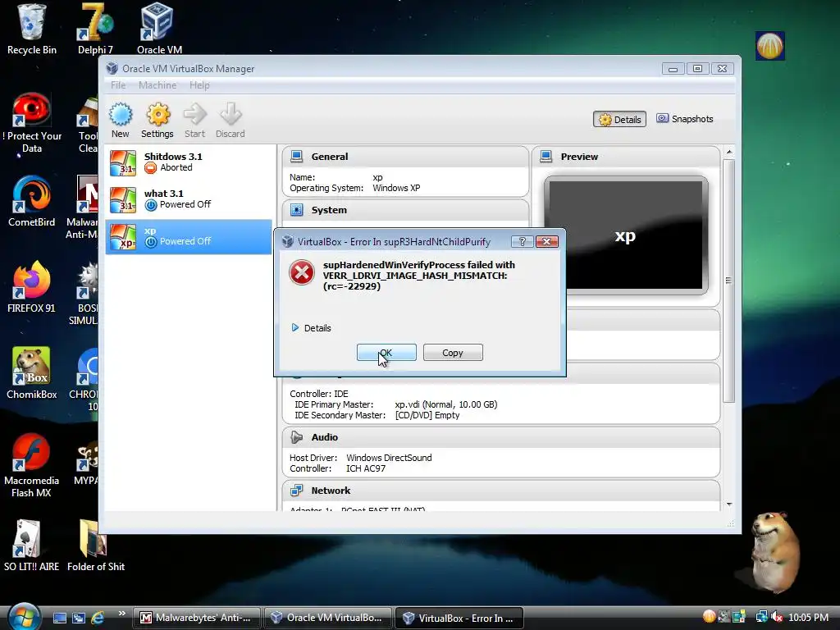This screenshot has width=840, height=630.
Task: Open Recycle Bin desktop icon
Action: click(x=32, y=30)
